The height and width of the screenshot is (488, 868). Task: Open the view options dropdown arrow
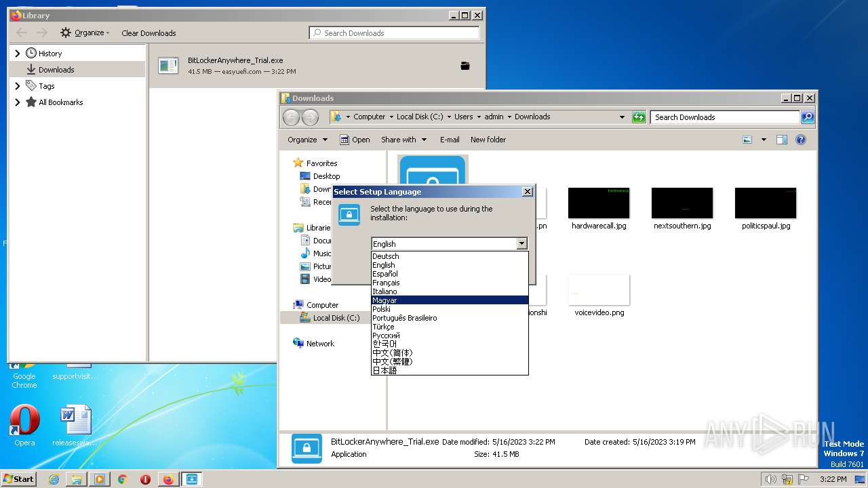(x=764, y=140)
